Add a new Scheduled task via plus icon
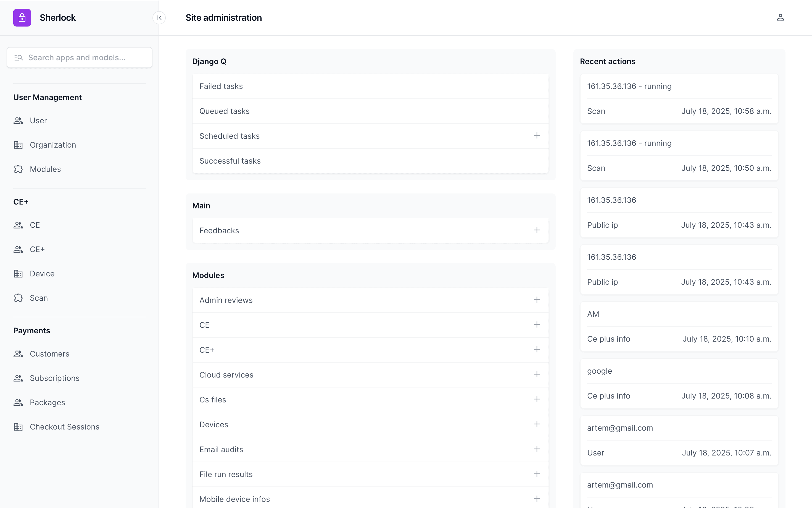812x508 pixels. coord(537,136)
